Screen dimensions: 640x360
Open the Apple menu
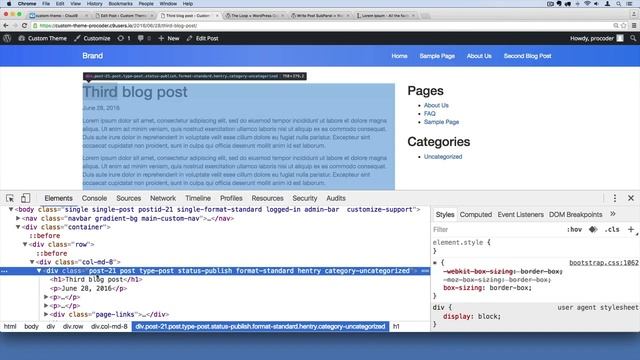tap(9, 4)
